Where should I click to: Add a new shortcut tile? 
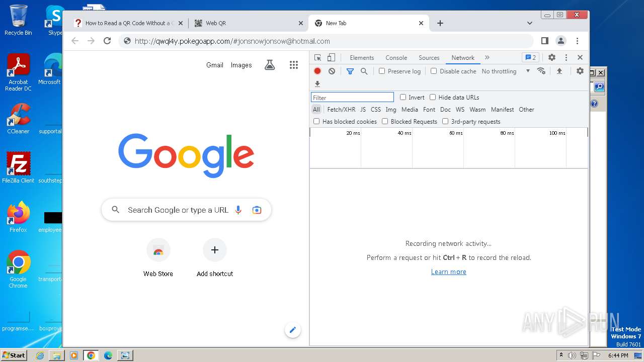[x=215, y=257]
